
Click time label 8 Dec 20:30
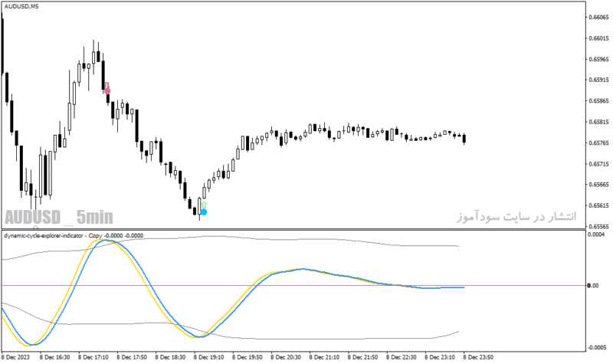pos(286,357)
